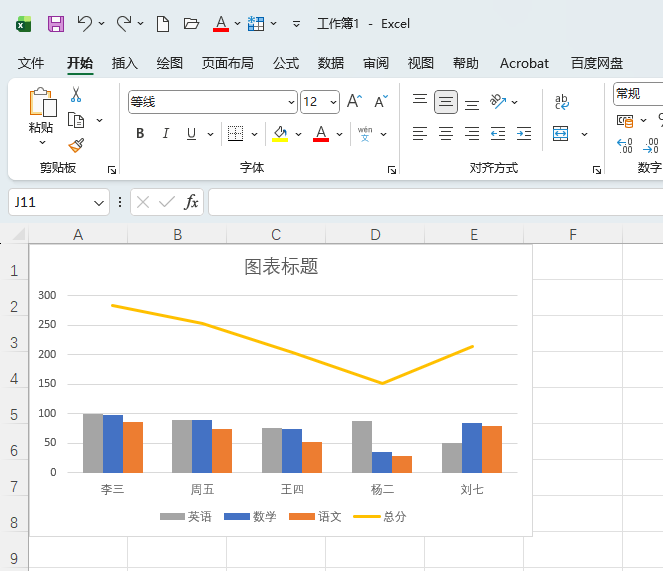Open the 剪贴板 dialog launcher
Screen dimensions: 663x571
coord(112,170)
